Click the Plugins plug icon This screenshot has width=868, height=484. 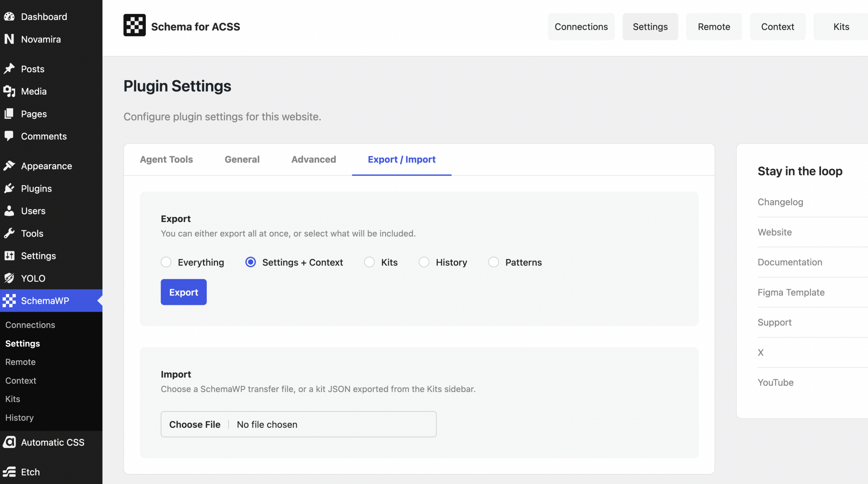coord(9,188)
